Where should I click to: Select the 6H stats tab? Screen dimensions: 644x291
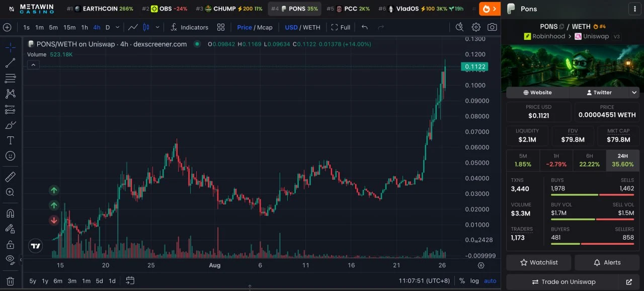[589, 160]
